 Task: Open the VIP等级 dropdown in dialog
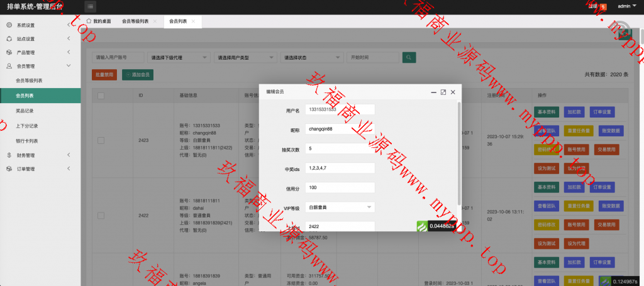340,206
